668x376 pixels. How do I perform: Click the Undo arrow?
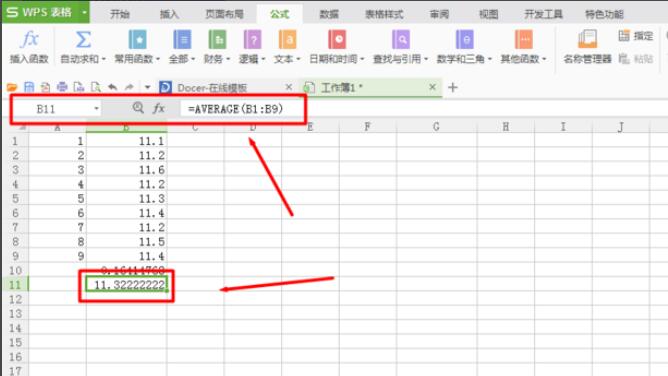point(112,87)
